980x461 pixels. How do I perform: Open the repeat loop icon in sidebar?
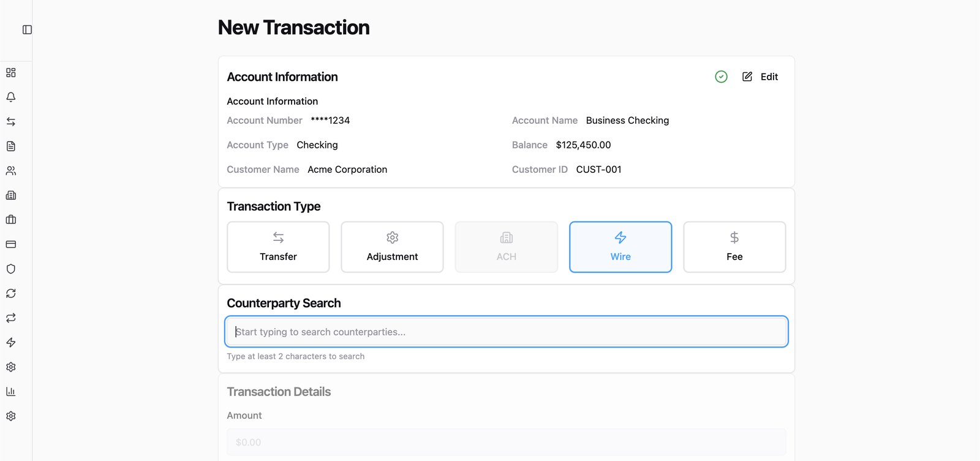pyautogui.click(x=11, y=318)
